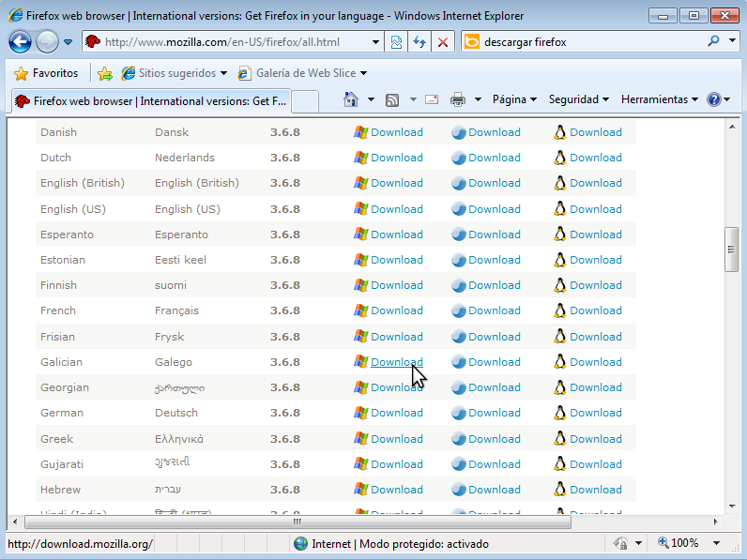Click 'Nederlands' native name text
747x560 pixels.
pyautogui.click(x=185, y=158)
